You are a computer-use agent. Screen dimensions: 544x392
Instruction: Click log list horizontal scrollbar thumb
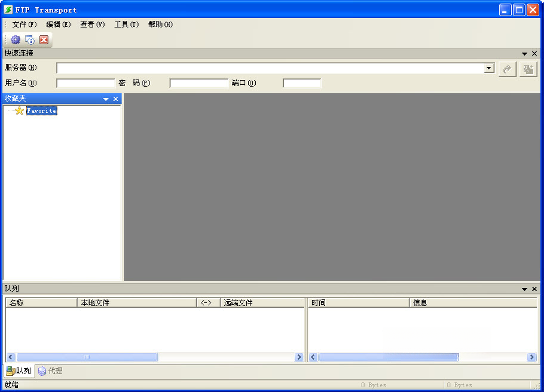tap(389, 357)
